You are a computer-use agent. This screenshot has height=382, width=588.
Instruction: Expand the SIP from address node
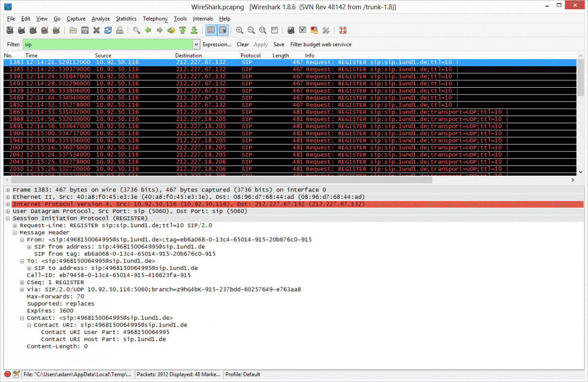coord(29,247)
